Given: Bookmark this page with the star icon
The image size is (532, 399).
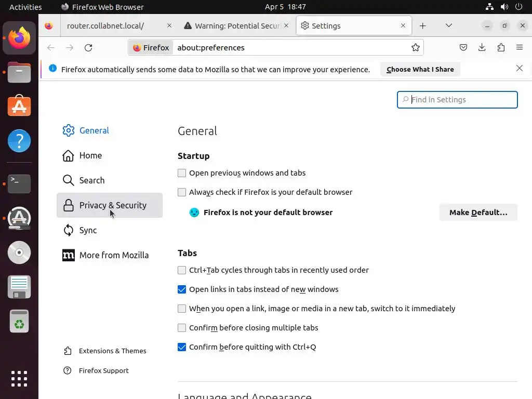Looking at the screenshot, I should tap(416, 48).
